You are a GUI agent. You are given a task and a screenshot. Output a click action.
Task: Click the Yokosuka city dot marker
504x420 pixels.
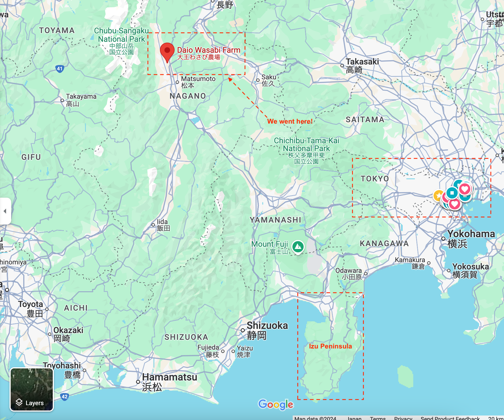point(449,271)
